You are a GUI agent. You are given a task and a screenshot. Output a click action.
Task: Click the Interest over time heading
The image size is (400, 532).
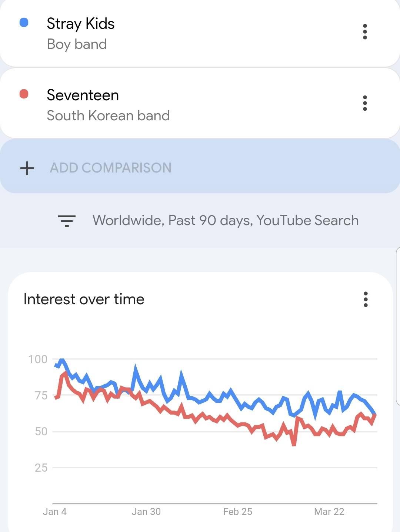tap(84, 299)
